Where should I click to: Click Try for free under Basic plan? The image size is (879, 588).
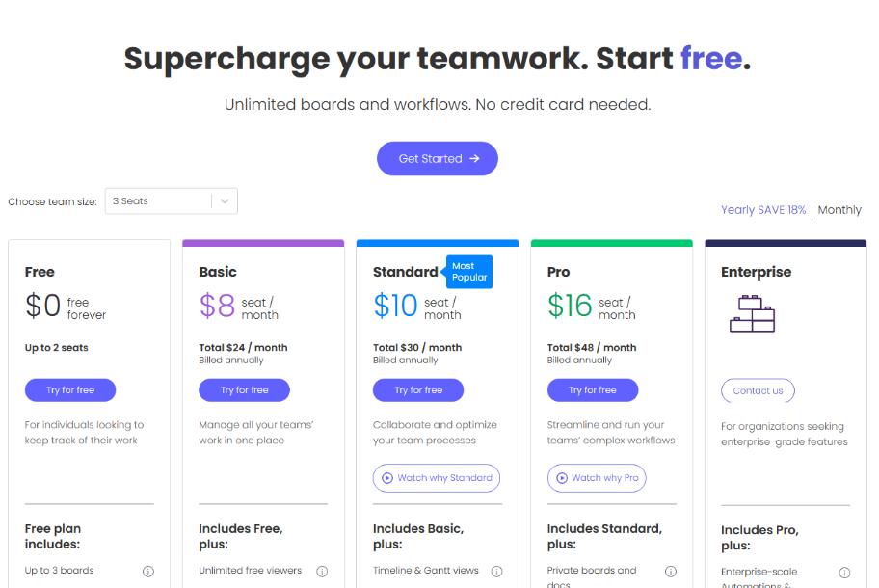[245, 390]
